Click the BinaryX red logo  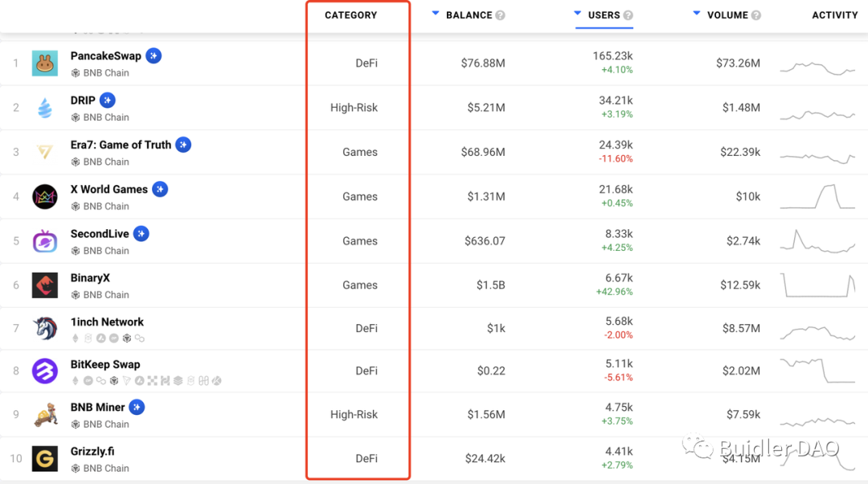45,285
